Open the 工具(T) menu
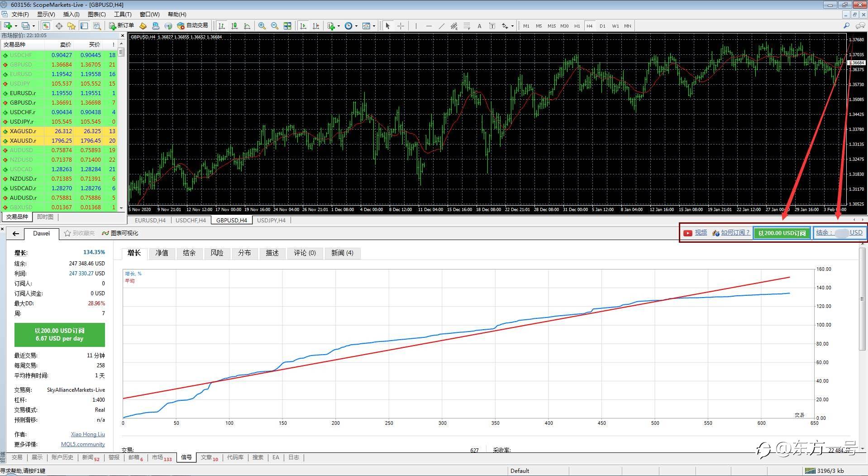This screenshot has width=868, height=476. click(x=123, y=14)
